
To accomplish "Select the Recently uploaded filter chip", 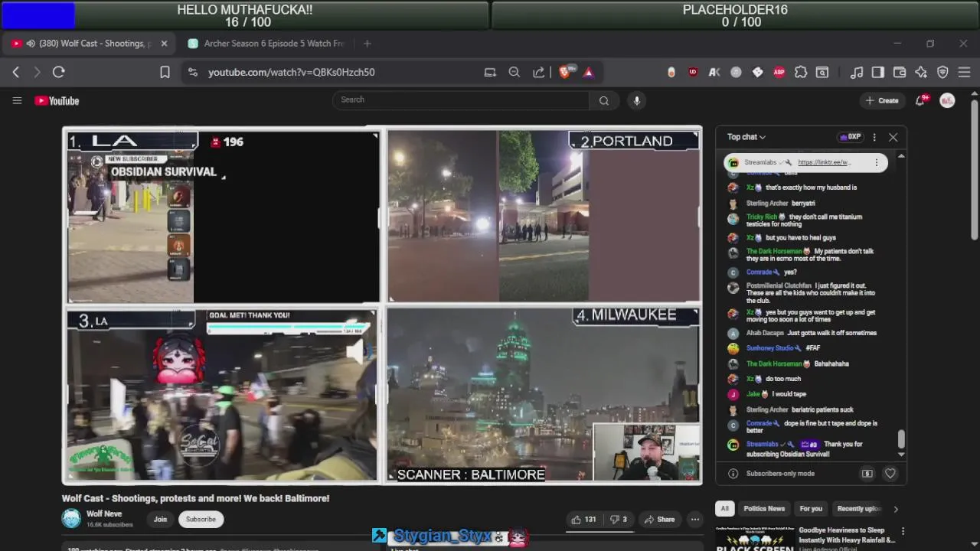I will (x=858, y=508).
